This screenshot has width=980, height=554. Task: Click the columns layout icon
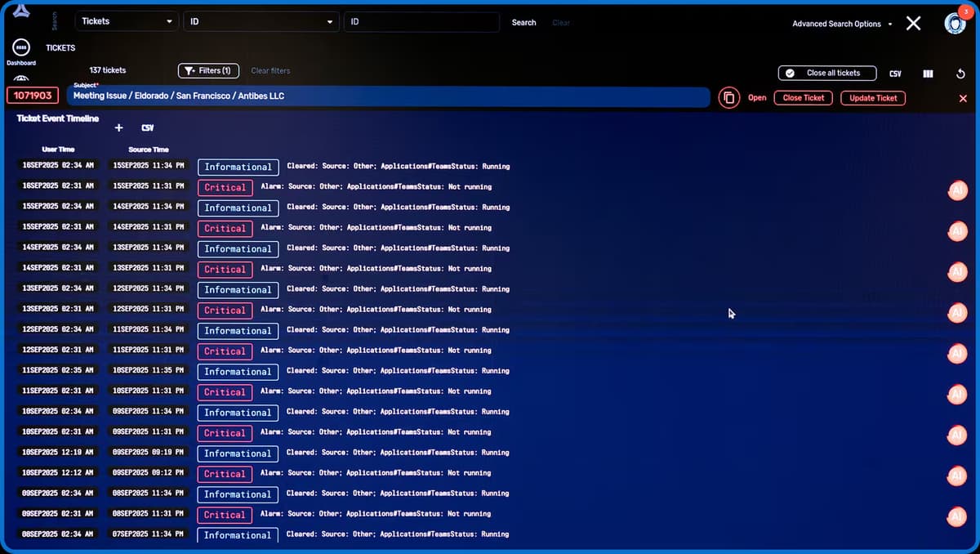(x=928, y=74)
